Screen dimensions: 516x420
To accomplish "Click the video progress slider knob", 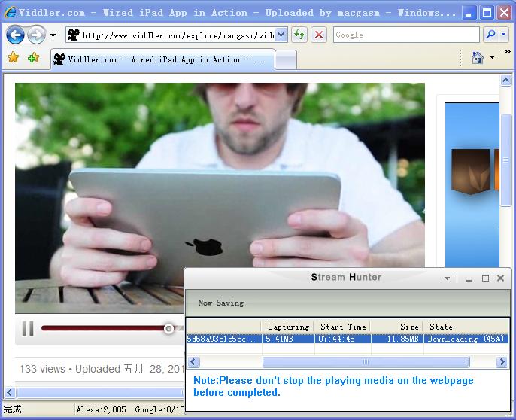I will pos(168,328).
